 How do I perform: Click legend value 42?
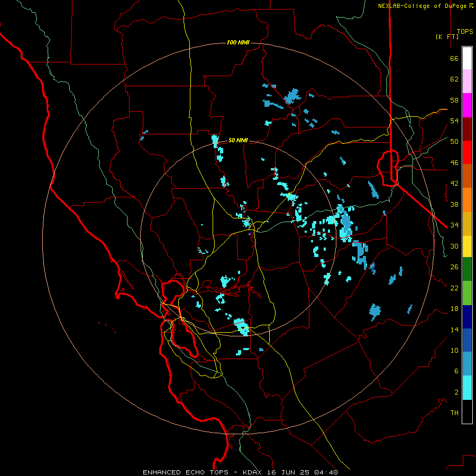click(x=454, y=184)
